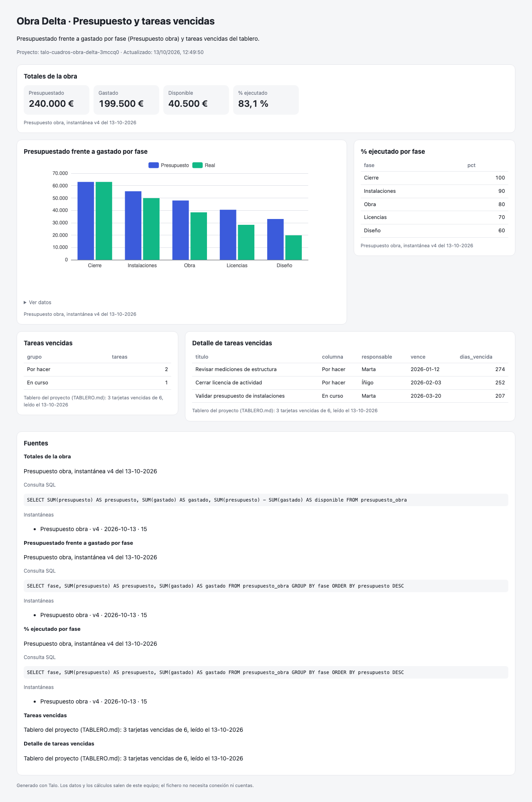Expand the Ver datos disclosure triangle
532x802 pixels.
point(25,303)
